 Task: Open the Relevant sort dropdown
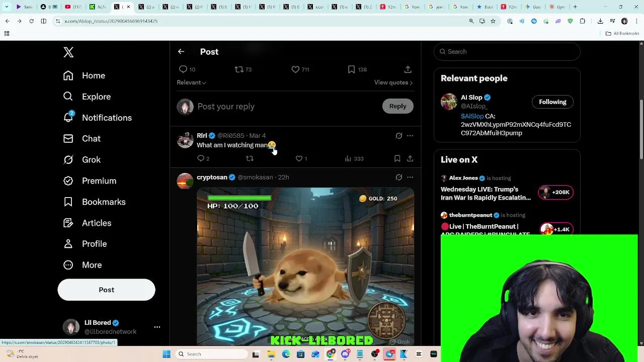click(x=191, y=82)
